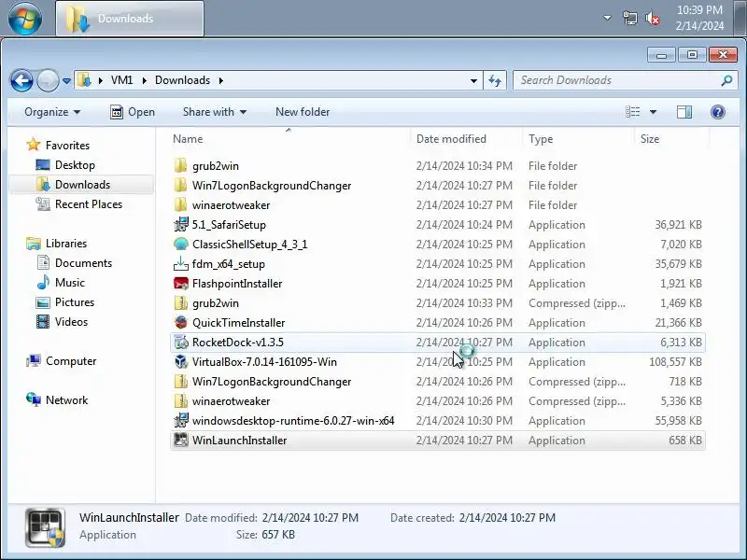
Task: Expand the VM1 breadcrumb arrow
Action: [145, 80]
